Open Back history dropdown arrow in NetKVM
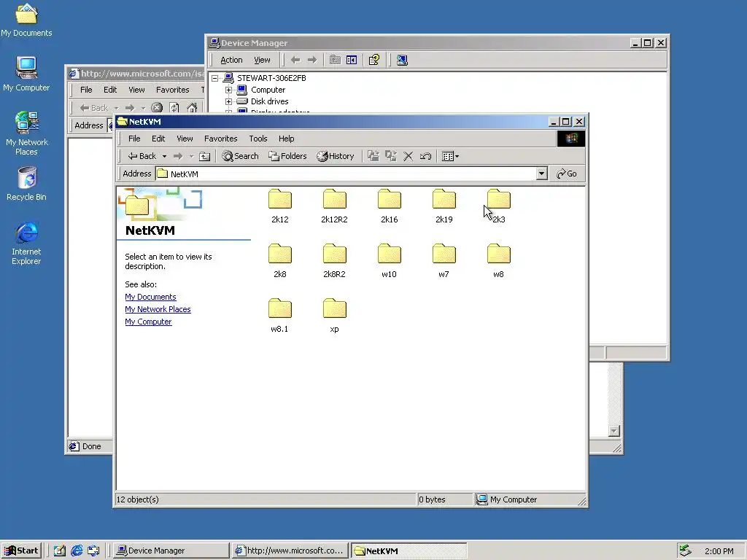747x560 pixels. click(x=164, y=156)
